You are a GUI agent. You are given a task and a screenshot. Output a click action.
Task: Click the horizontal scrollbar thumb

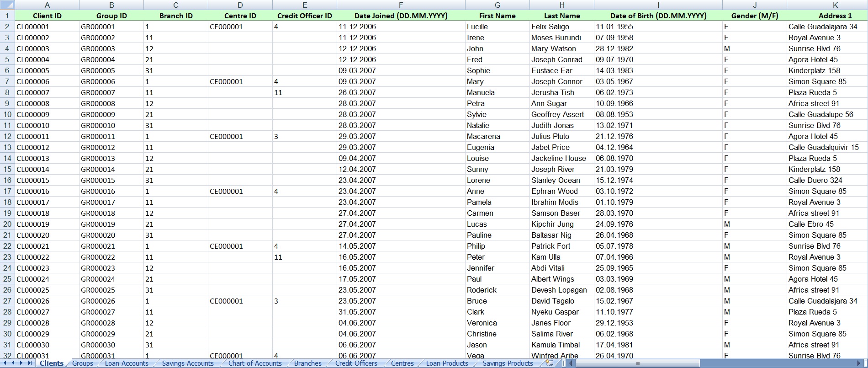(x=637, y=363)
